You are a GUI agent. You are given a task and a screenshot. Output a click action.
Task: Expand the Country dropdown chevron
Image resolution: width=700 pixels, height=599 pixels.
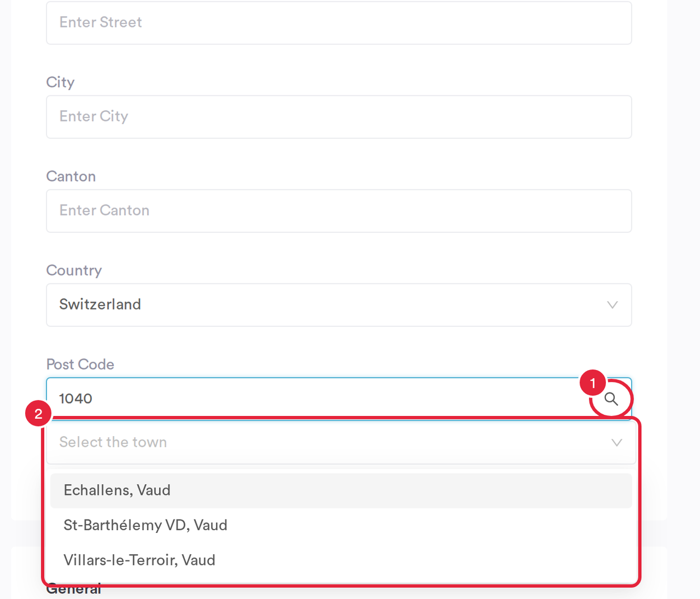point(612,305)
